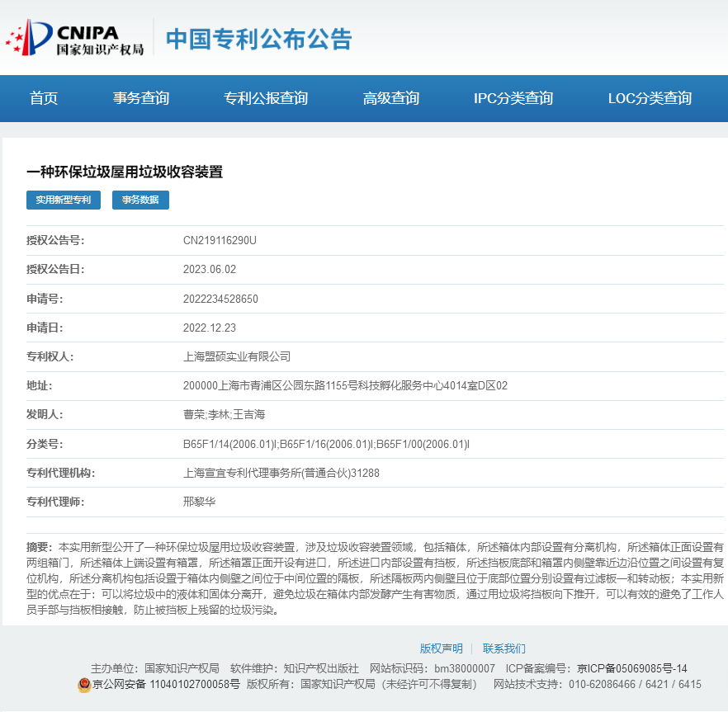
Task: Click patentee name 上海盟硕实业有限公司
Action: (237, 357)
